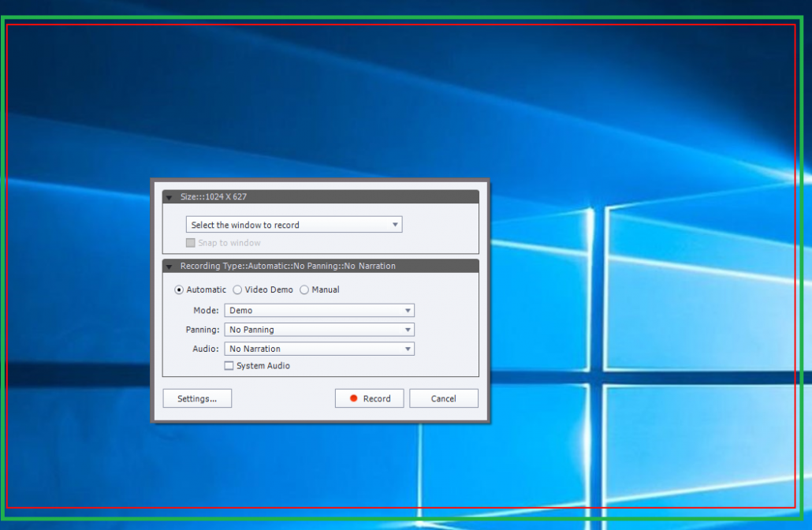
Task: Open the Settings... dialog
Action: click(x=197, y=398)
